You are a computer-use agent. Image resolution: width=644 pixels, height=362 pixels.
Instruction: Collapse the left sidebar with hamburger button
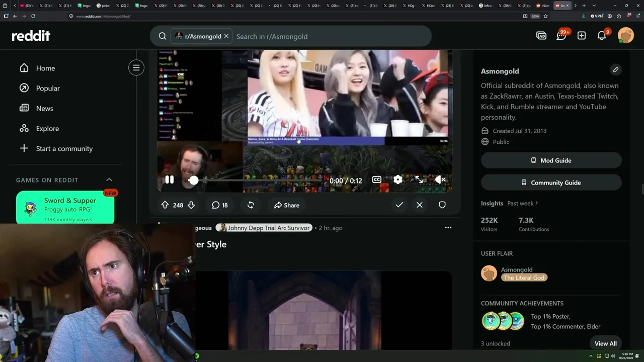pyautogui.click(x=136, y=67)
